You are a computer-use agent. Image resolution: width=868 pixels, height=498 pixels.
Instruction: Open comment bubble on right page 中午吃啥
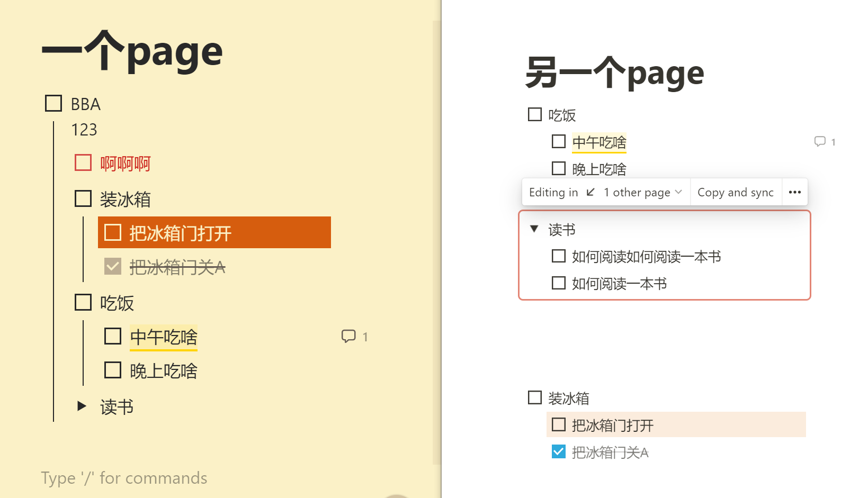tap(820, 141)
